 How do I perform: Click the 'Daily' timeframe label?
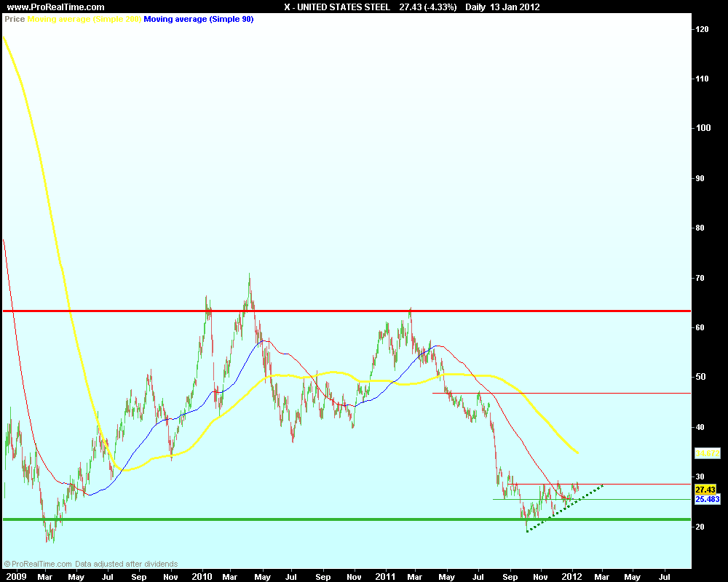tap(475, 7)
